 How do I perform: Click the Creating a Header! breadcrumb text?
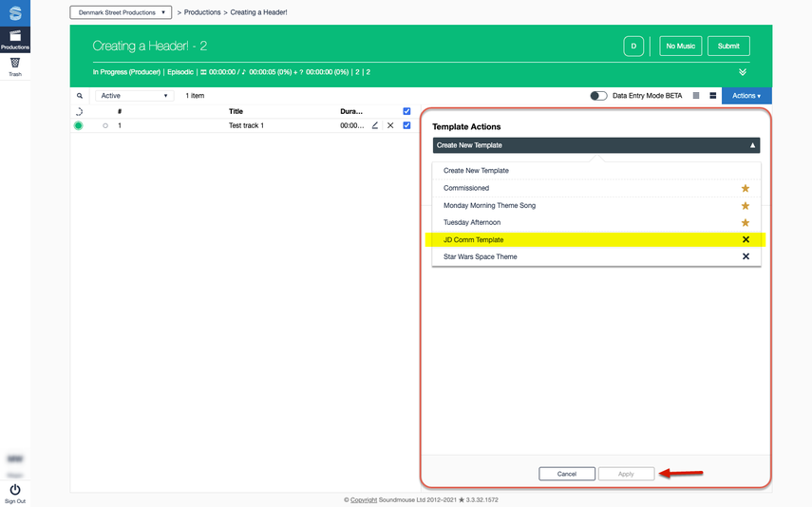coord(258,12)
